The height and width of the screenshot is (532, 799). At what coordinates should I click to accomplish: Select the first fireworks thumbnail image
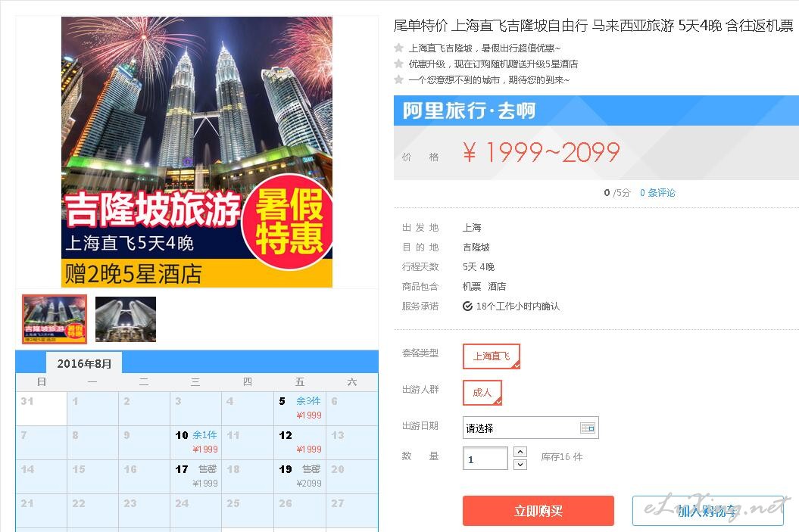coord(55,319)
